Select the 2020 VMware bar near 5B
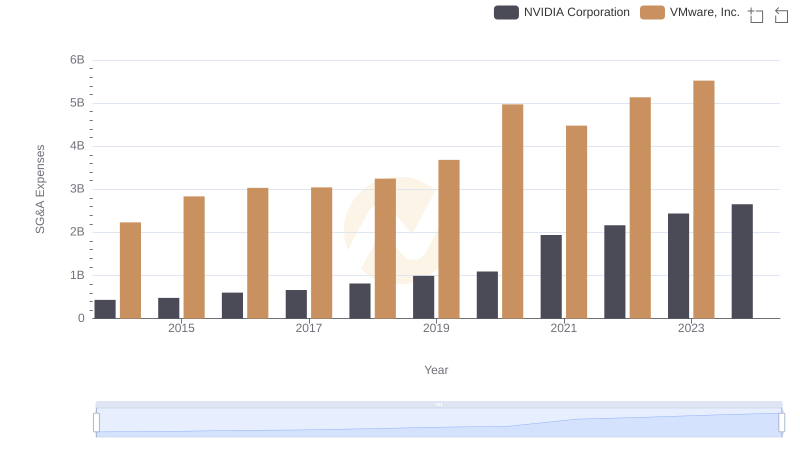Screen dimensions: 800x461 pyautogui.click(x=513, y=212)
